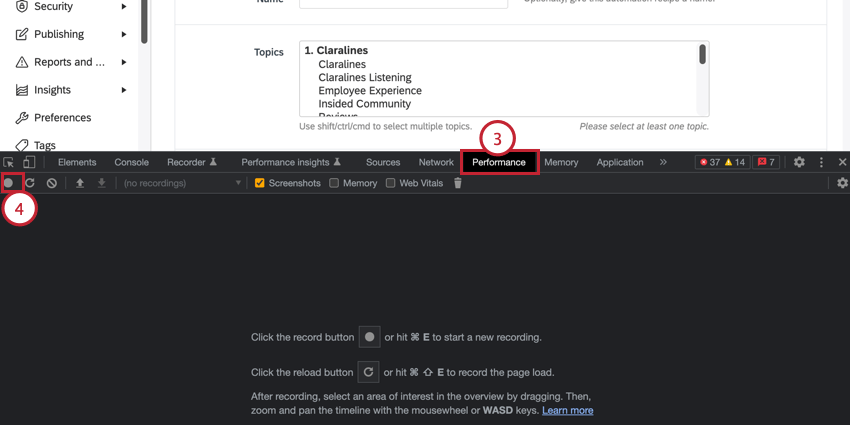This screenshot has width=850, height=425.
Task: Expand the Security submenu arrow
Action: pyautogui.click(x=124, y=7)
